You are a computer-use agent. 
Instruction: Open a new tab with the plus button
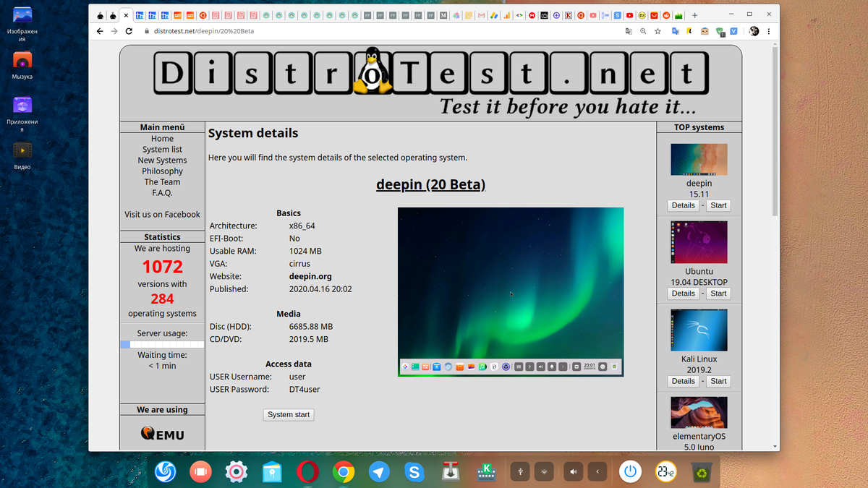click(x=694, y=14)
